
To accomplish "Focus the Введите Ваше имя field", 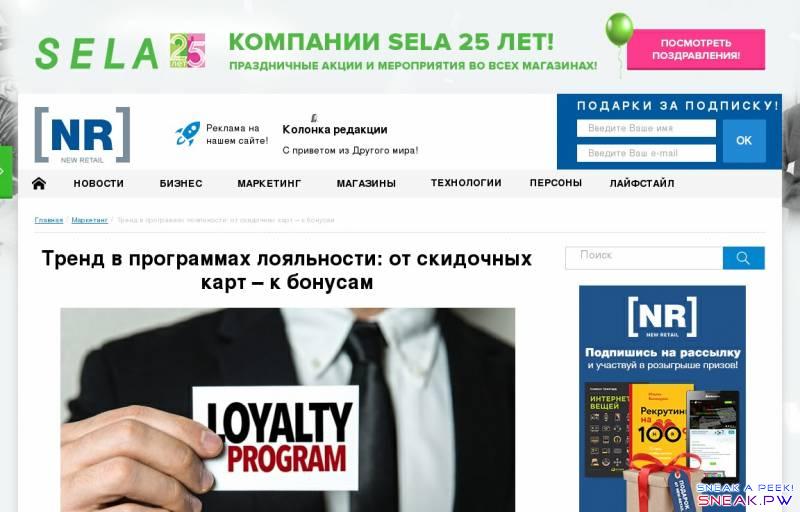I will pyautogui.click(x=646, y=129).
